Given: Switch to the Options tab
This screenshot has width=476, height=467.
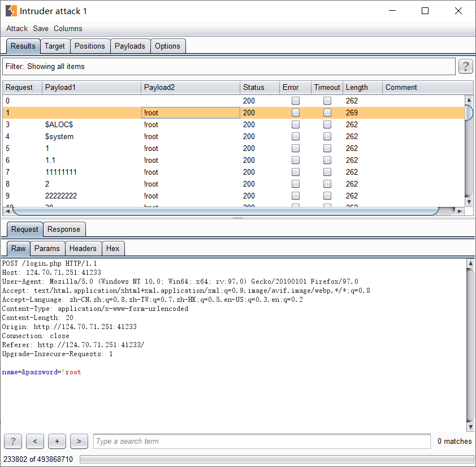Looking at the screenshot, I should pos(167,46).
